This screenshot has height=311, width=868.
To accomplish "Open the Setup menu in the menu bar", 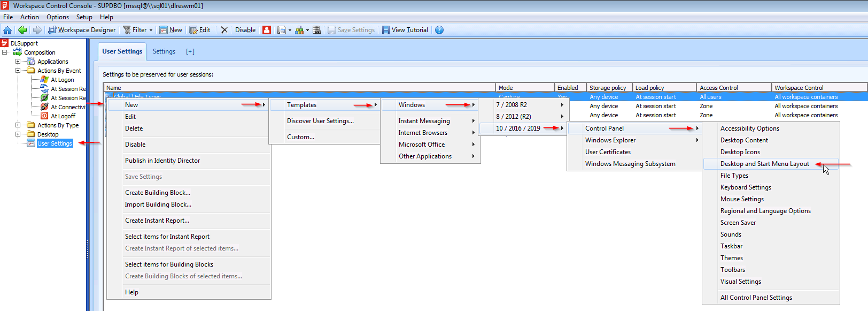I will [x=84, y=17].
